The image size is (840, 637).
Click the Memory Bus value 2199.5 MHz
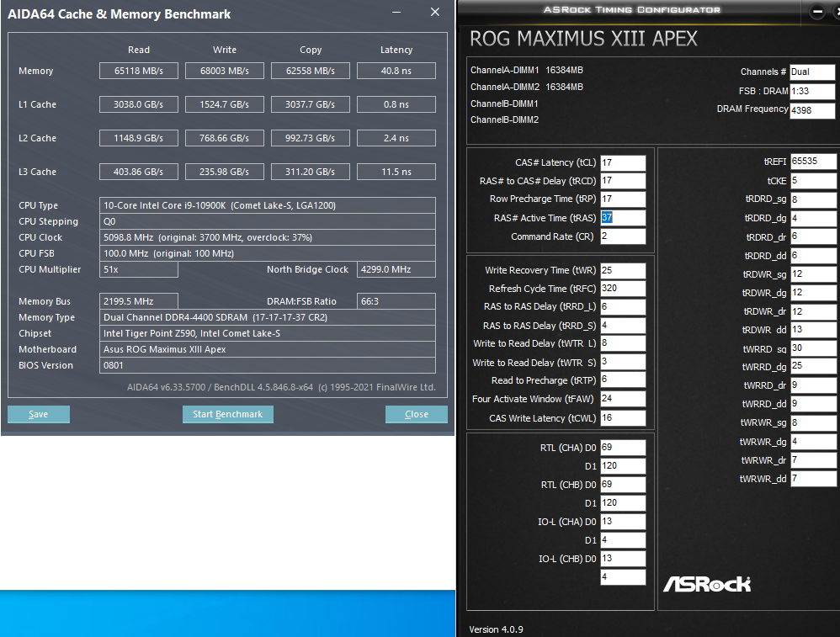[139, 301]
